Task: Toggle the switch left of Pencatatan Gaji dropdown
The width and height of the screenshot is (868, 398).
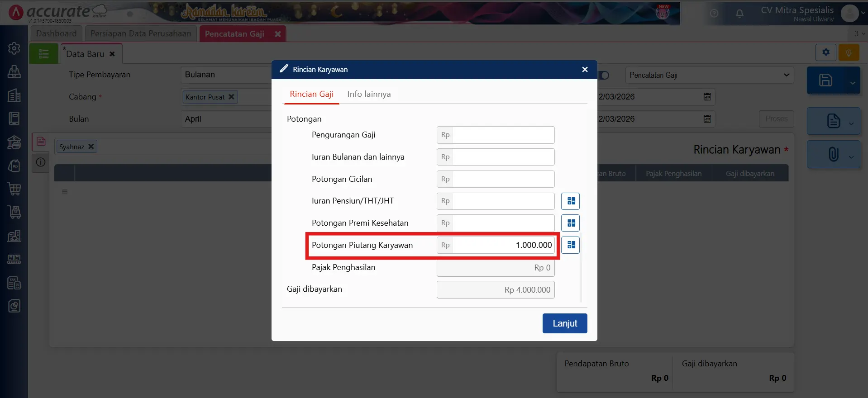Action: tap(604, 75)
